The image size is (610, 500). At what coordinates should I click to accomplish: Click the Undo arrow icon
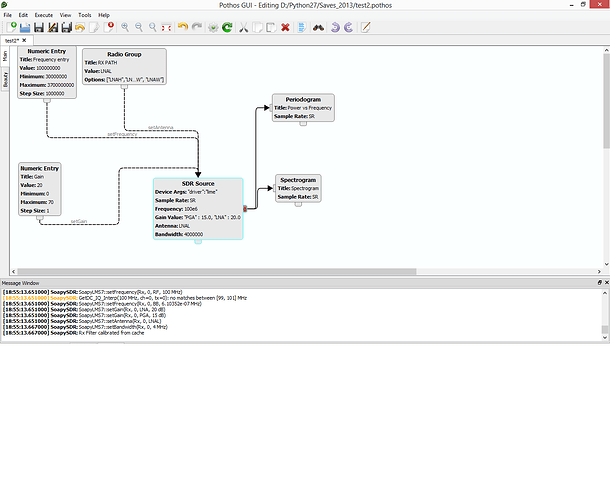181,27
